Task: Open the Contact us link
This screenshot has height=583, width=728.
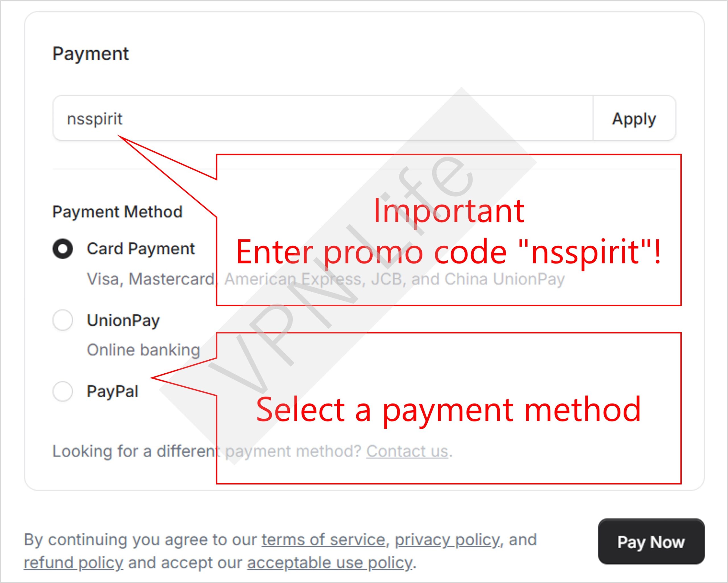Action: [407, 451]
